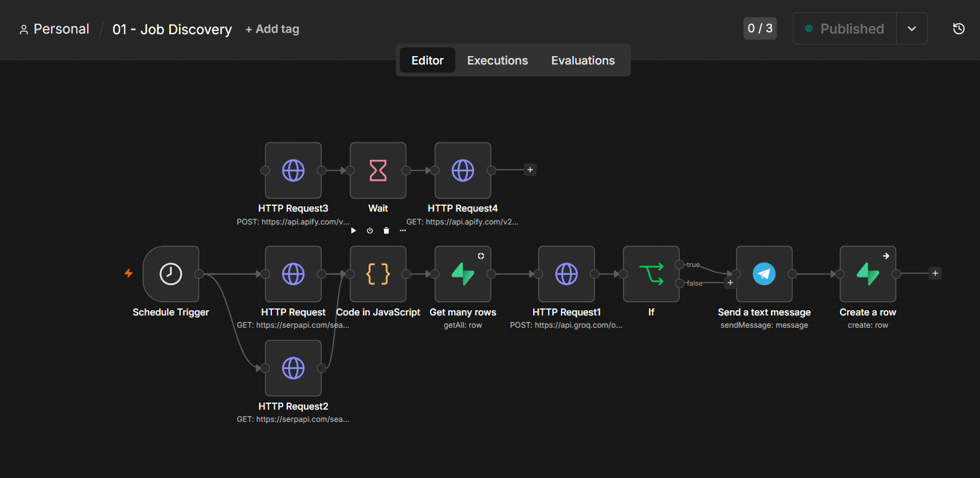Delete the node using the trash icon
This screenshot has width=980, height=478.
386,230
